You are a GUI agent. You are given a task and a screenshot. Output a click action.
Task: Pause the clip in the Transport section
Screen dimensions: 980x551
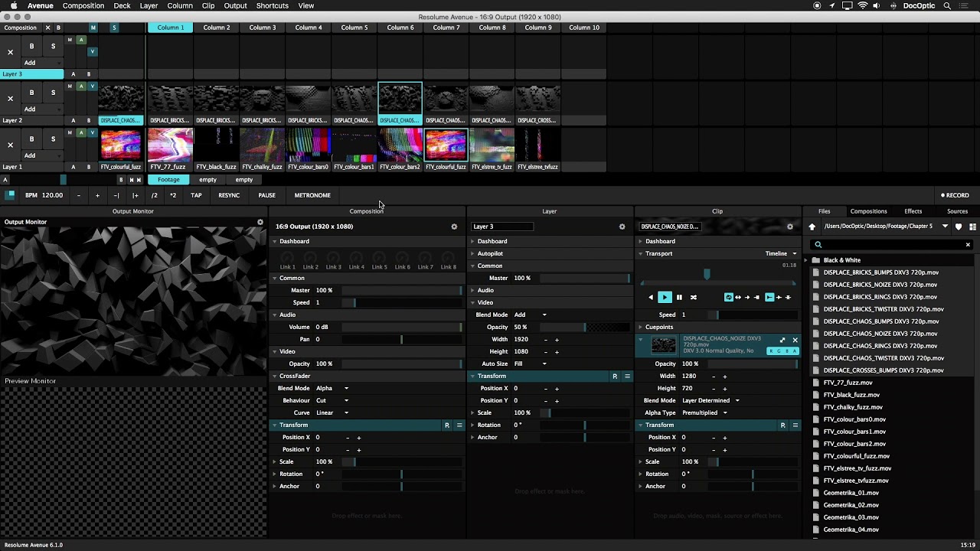[x=679, y=297]
